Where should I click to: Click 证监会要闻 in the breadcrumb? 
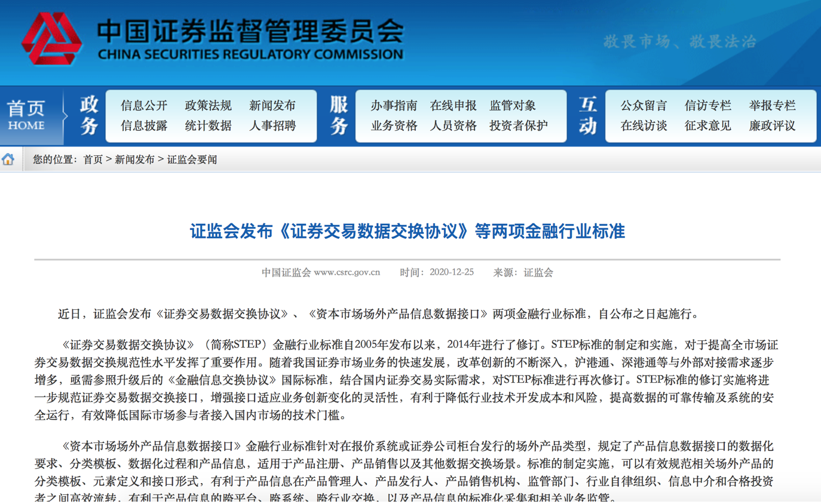pyautogui.click(x=192, y=159)
